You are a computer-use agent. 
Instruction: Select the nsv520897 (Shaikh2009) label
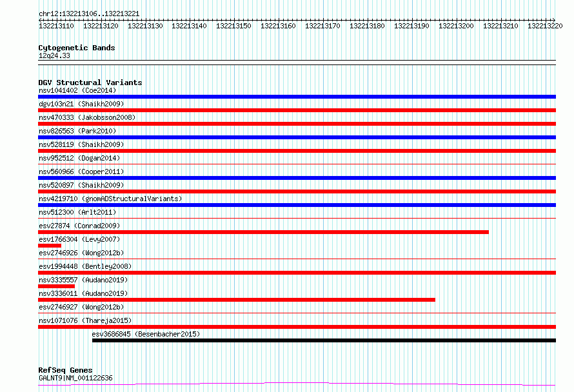tap(81, 185)
